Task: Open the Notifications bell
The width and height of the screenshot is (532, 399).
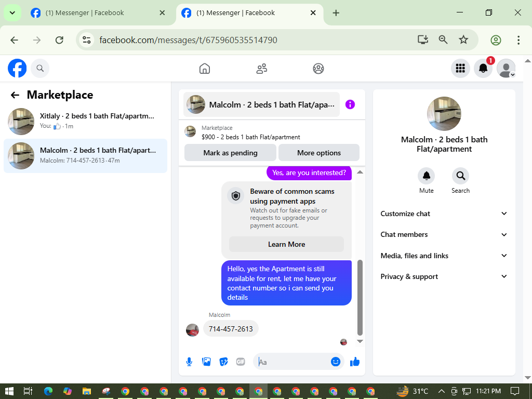Action: click(x=483, y=68)
